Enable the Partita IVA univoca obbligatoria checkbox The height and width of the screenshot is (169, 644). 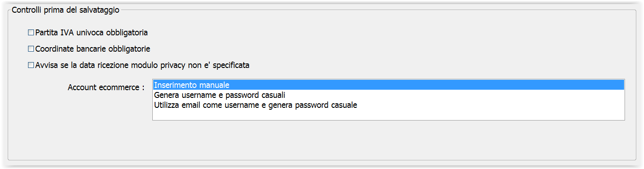(x=31, y=33)
